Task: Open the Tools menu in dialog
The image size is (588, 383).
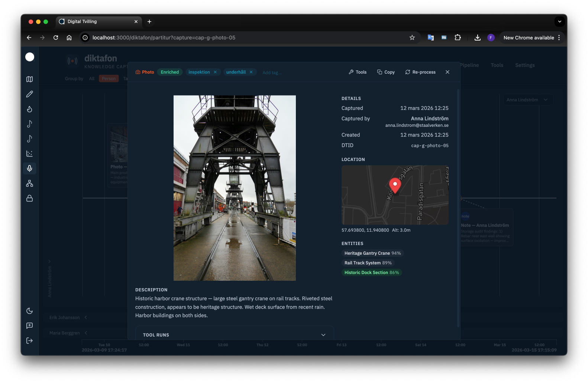Action: [358, 72]
